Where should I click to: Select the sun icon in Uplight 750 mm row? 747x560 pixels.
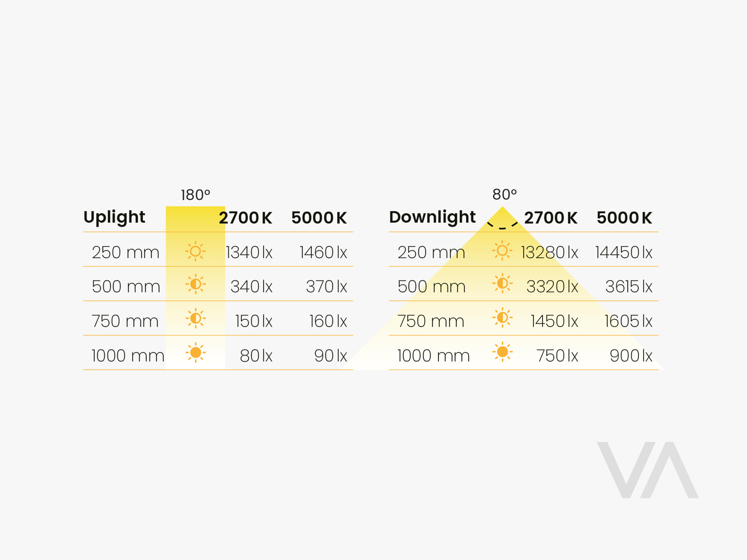[196, 318]
